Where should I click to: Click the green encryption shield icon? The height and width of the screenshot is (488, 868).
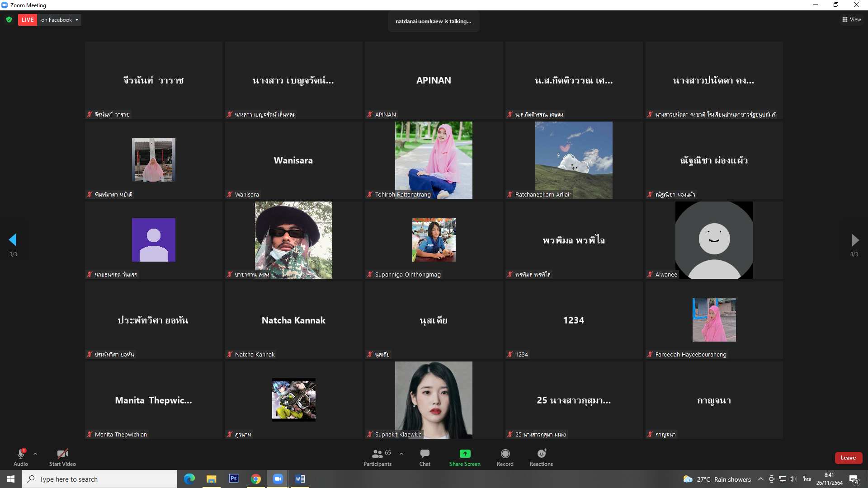(9, 20)
